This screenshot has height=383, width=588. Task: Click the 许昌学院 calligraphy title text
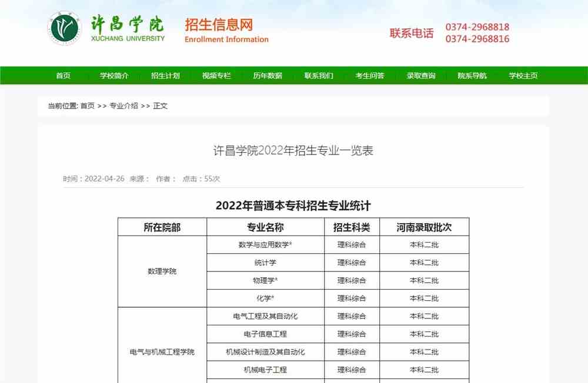(128, 24)
